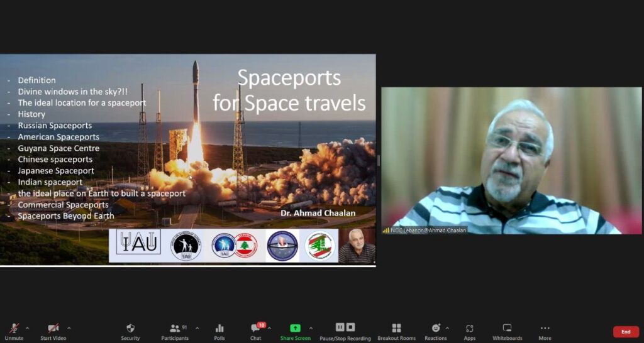Select Ahmad Chaalan's video tile
Image resolution: width=644 pixels, height=343 pixels.
click(x=511, y=160)
